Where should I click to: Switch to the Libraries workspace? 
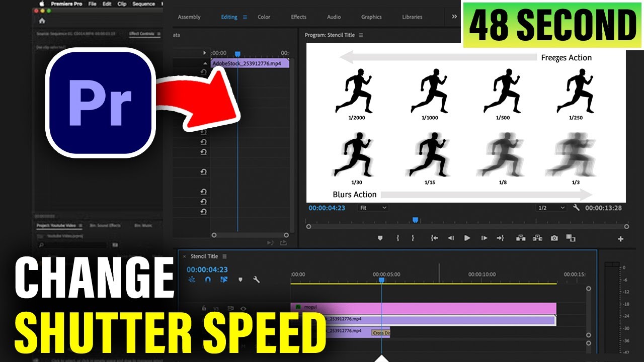coord(412,17)
